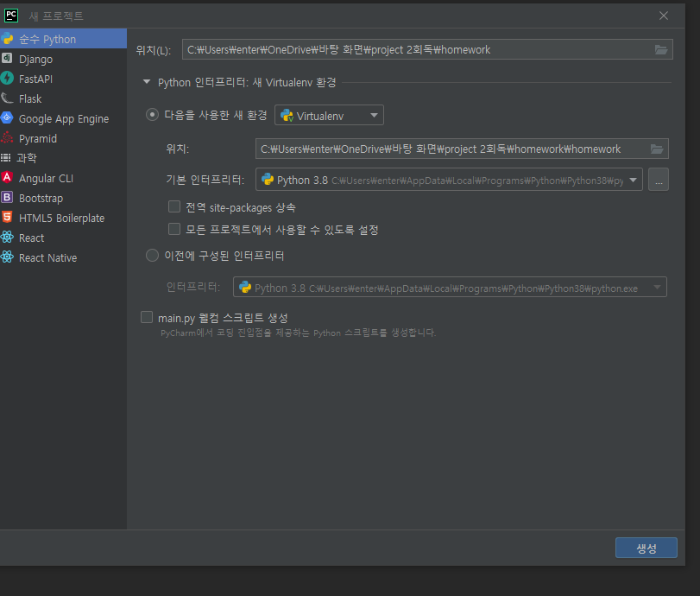Select Bootstrap project type text
The width and height of the screenshot is (700, 596).
pyautogui.click(x=41, y=199)
